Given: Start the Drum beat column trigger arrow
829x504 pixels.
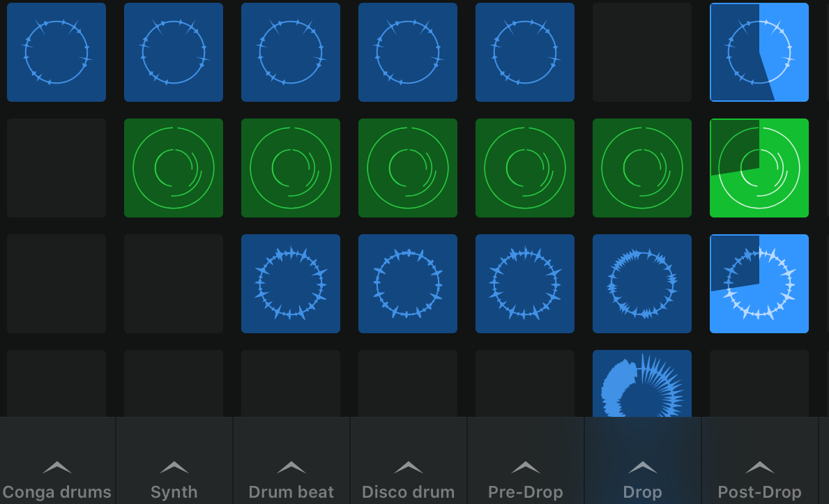Looking at the screenshot, I should tap(291, 468).
